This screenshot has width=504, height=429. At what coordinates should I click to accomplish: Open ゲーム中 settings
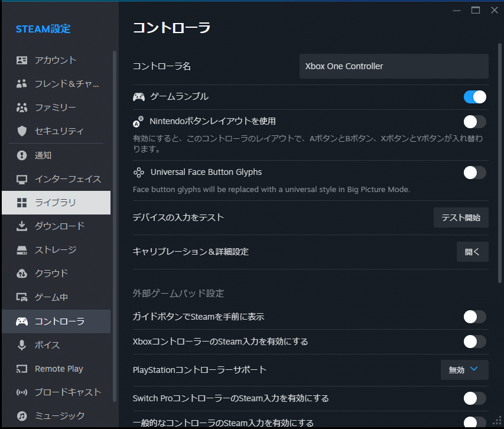(x=56, y=297)
